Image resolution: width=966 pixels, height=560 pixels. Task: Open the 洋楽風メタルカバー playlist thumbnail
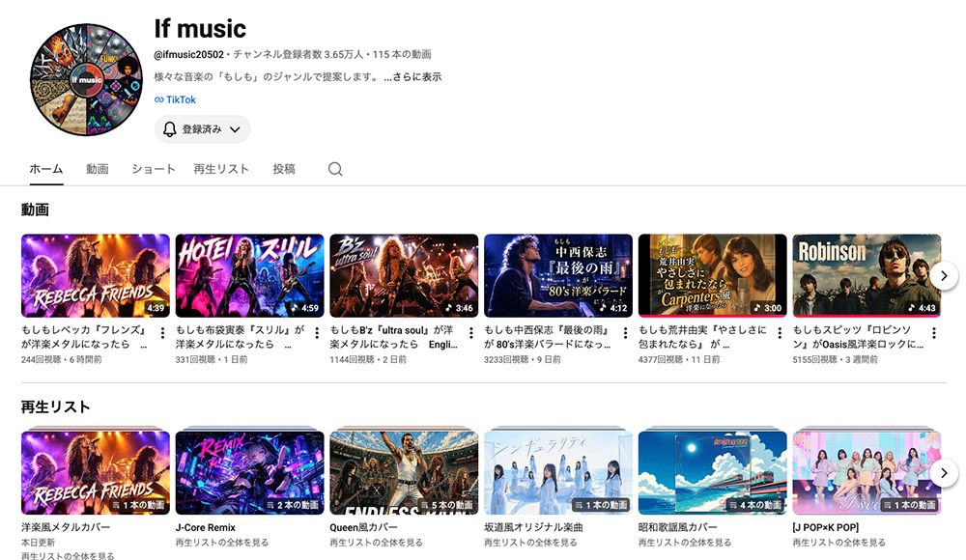(96, 472)
